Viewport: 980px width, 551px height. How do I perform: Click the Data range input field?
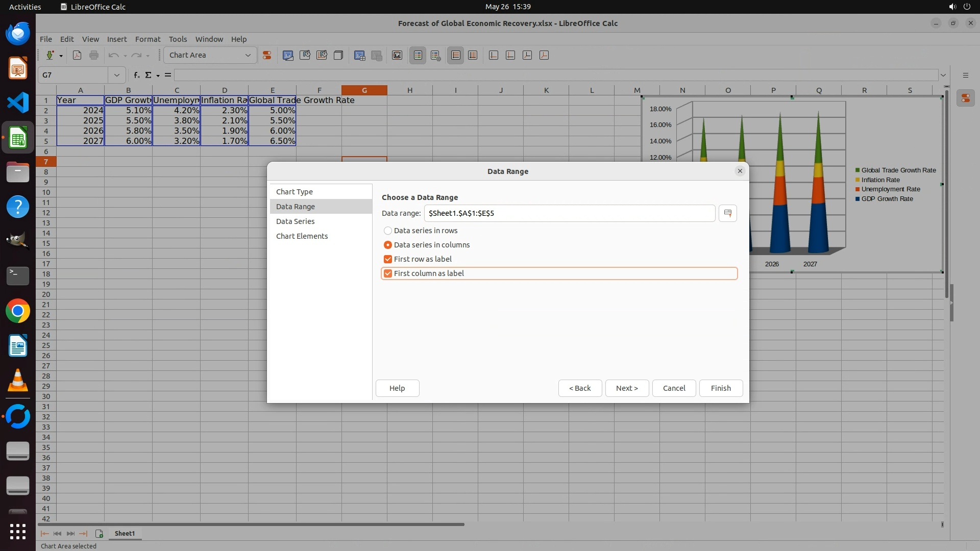click(569, 213)
